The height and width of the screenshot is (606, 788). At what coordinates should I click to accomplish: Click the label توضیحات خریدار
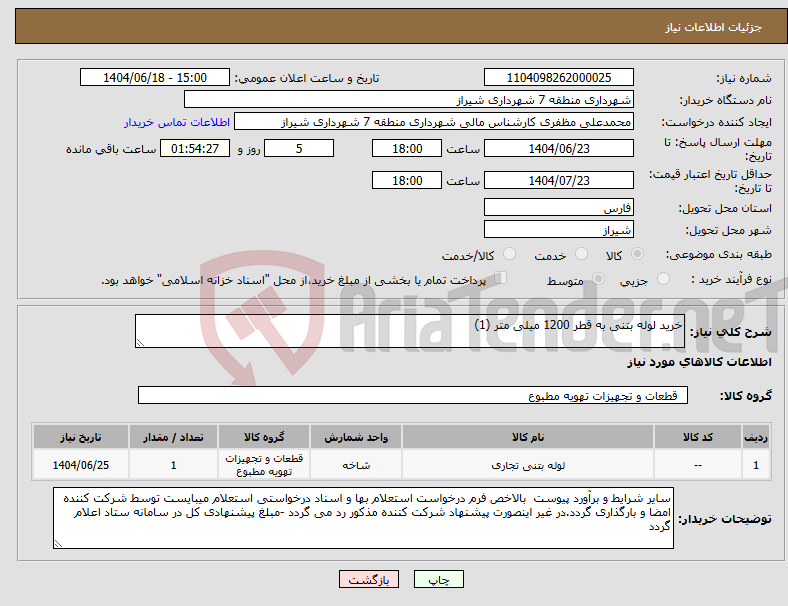click(x=725, y=519)
